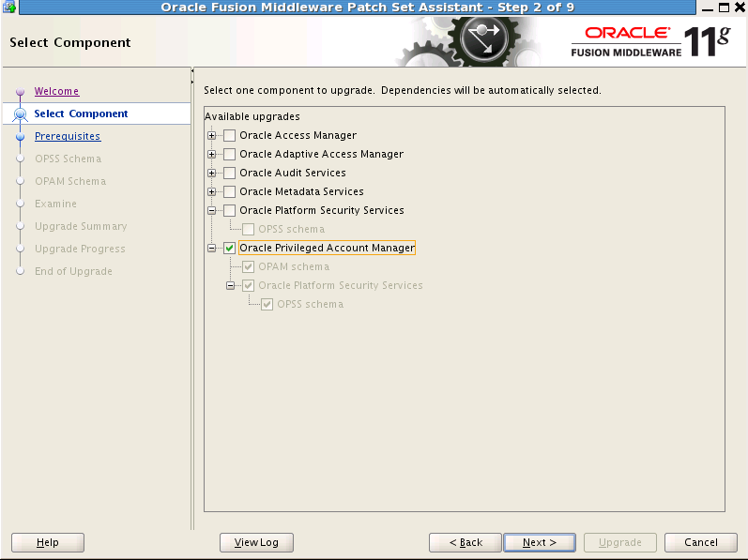The width and height of the screenshot is (748, 560).
Task: Click the application icon in the title bar
Action: tap(9, 7)
